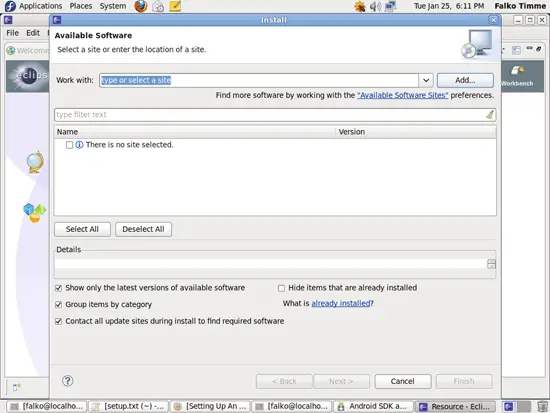Open the help question mark icon

tap(68, 381)
